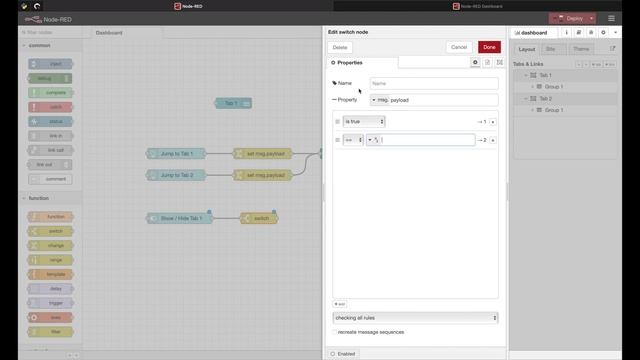
Task: Open the Deploy options dropdown arrow
Action: click(591, 18)
